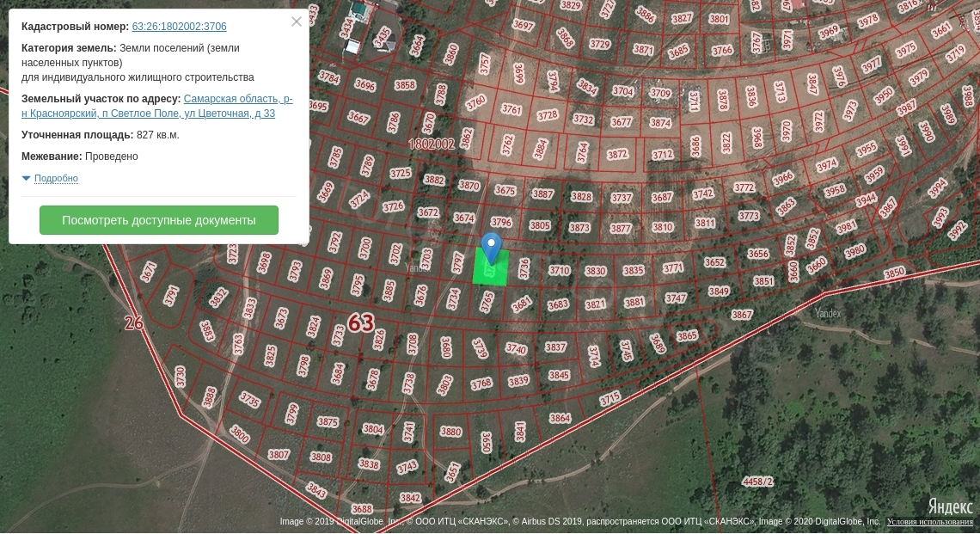Pick parcel 4458/2 near bottom right
The height and width of the screenshot is (534, 980).
[757, 482]
